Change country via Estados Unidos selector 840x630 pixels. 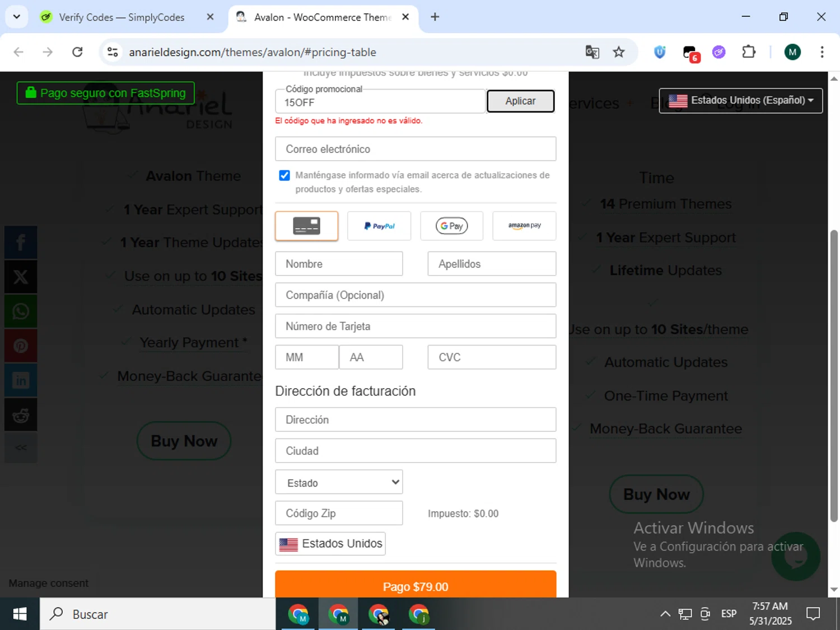pos(330,544)
